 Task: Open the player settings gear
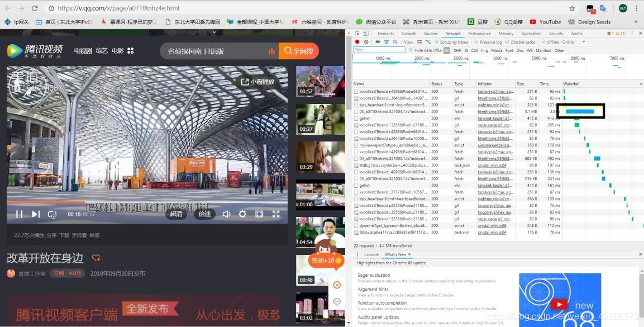pos(242,214)
